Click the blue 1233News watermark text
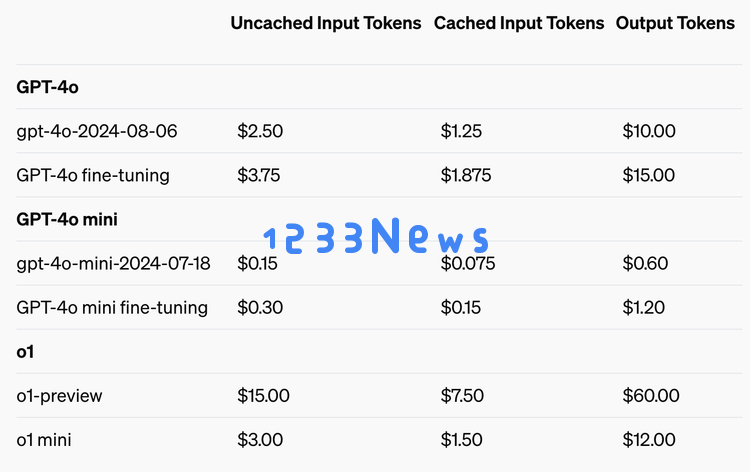This screenshot has width=750, height=472. [x=376, y=236]
